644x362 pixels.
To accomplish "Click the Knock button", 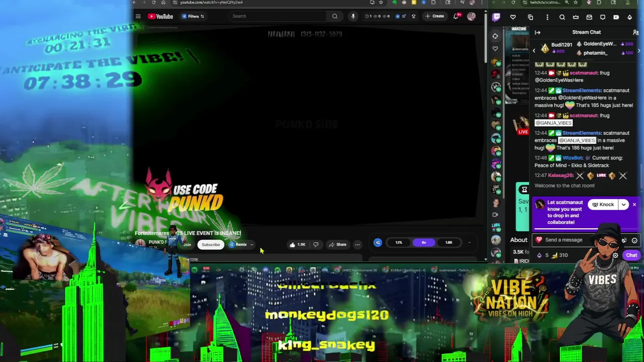I will click(603, 205).
